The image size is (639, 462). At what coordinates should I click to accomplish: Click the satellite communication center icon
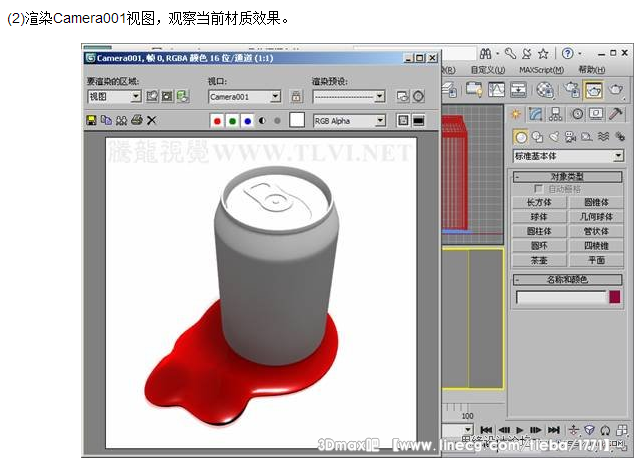[527, 53]
